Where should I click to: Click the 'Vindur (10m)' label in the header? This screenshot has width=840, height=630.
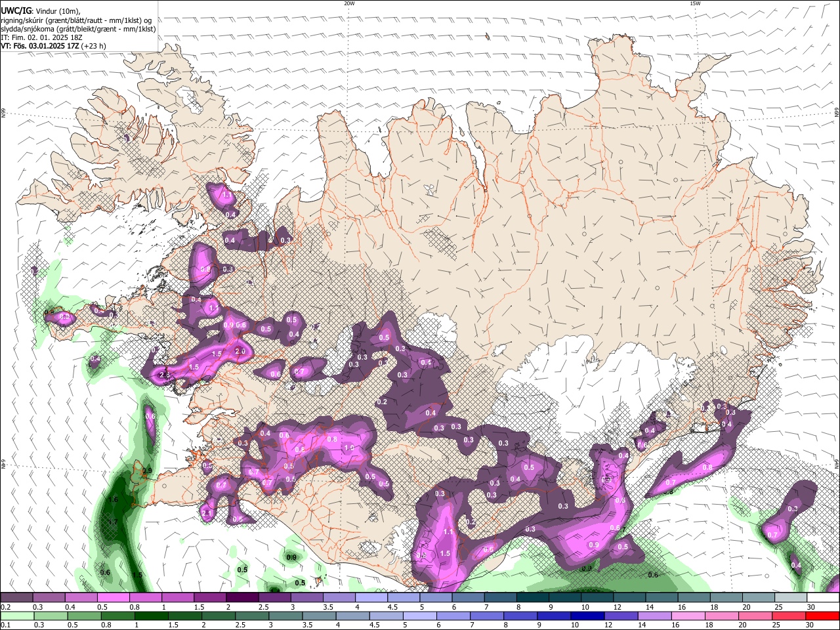point(58,11)
